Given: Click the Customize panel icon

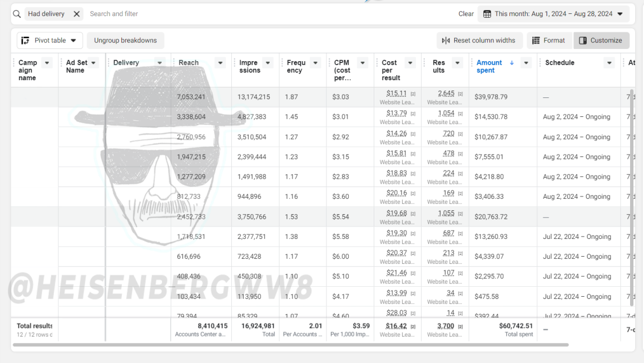Looking at the screenshot, I should (583, 40).
